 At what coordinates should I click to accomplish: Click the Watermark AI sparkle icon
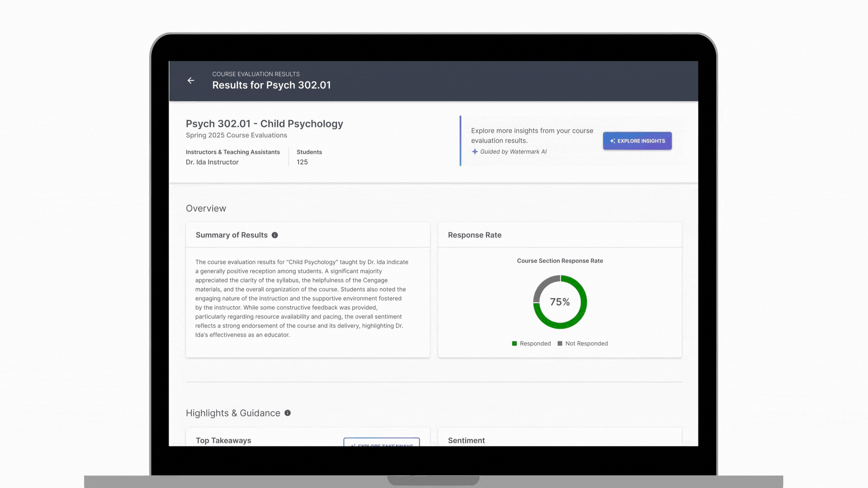click(x=475, y=152)
